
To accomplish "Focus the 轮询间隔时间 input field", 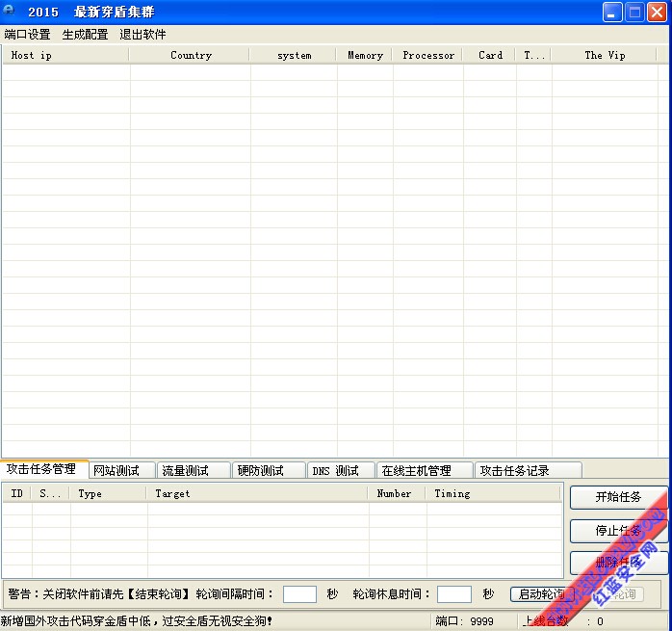I will pos(299,594).
